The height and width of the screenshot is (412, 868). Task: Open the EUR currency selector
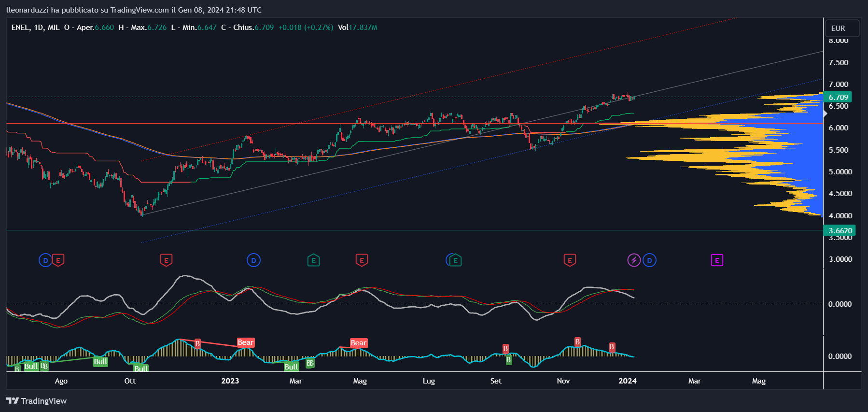pyautogui.click(x=842, y=28)
